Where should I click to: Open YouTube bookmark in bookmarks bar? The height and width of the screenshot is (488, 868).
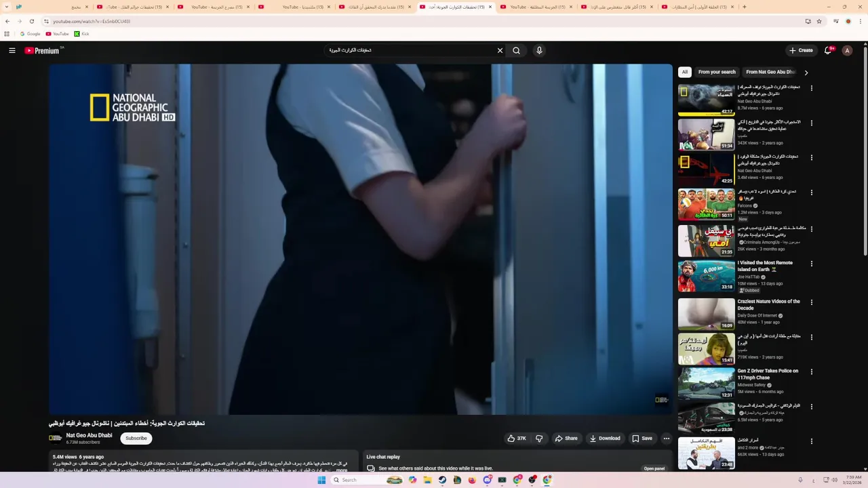(58, 34)
